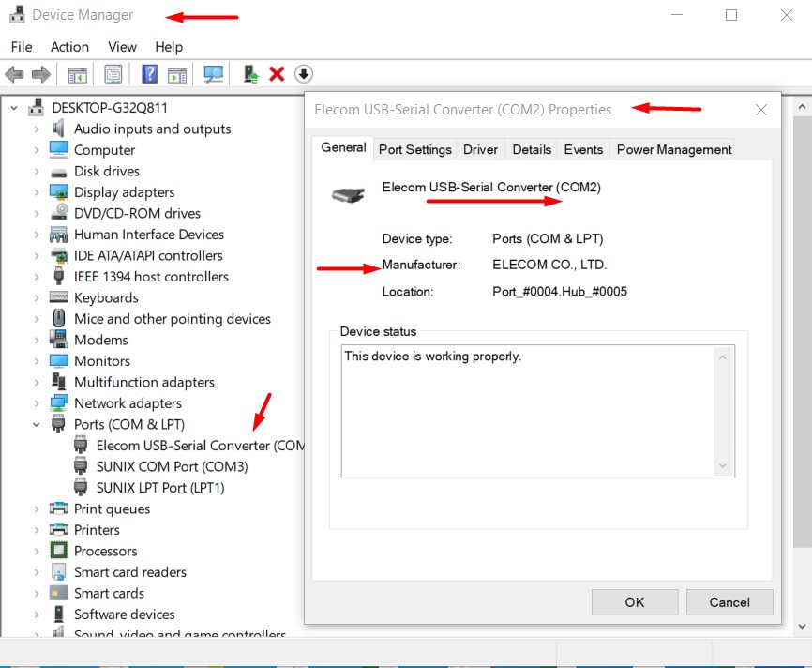
Task: Select the Software devices item
Action: (x=125, y=615)
